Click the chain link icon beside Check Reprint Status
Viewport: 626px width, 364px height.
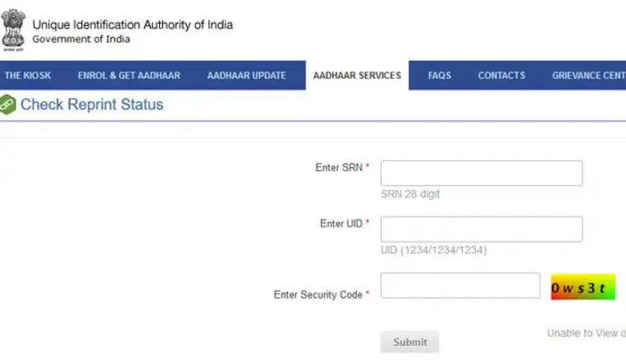[x=7, y=105]
